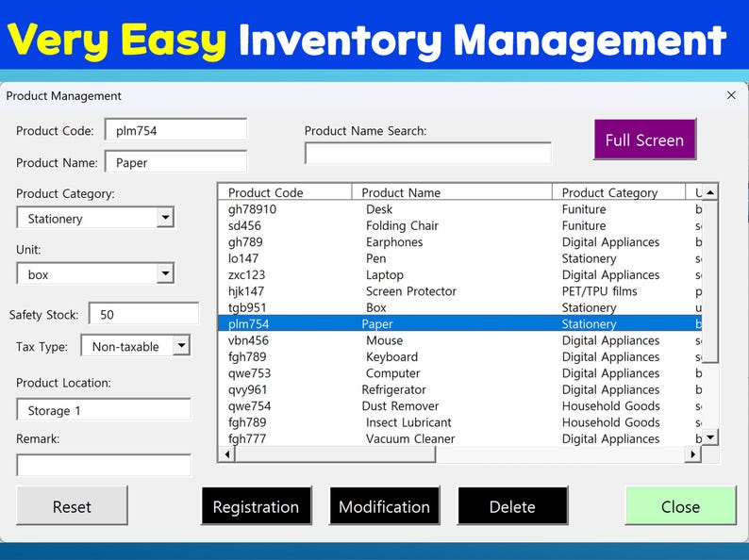
Task: Click the PET/TPU films category cell
Action: tap(600, 291)
